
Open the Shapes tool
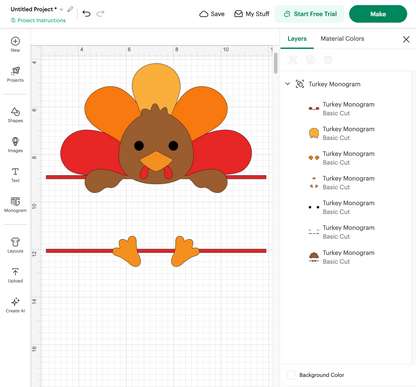click(15, 111)
